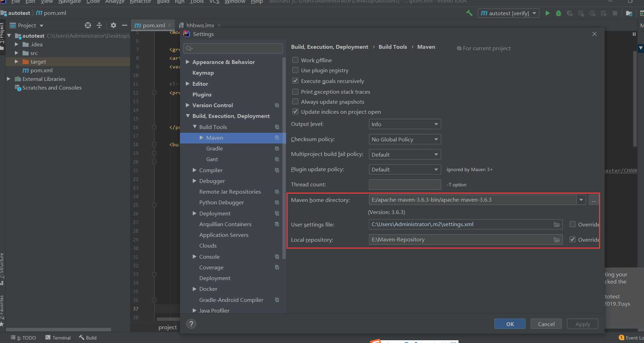Browse for User settings file folder icon
The image size is (644, 343).
557,224
